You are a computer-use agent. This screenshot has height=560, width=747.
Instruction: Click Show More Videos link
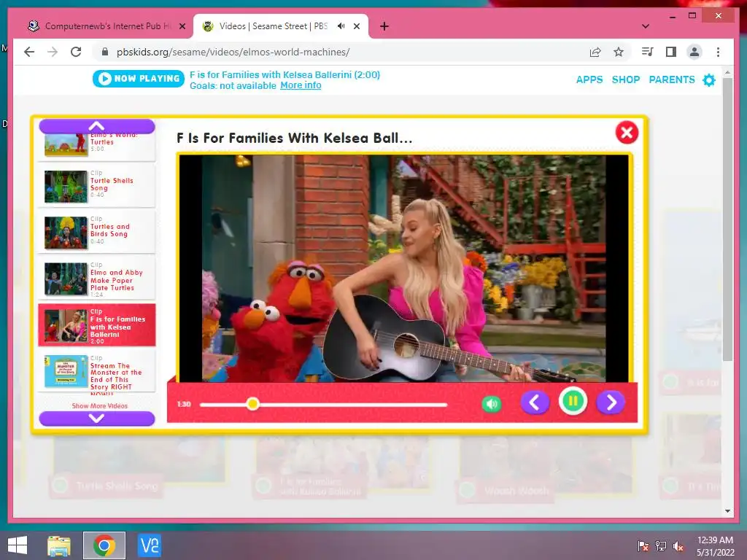99,405
